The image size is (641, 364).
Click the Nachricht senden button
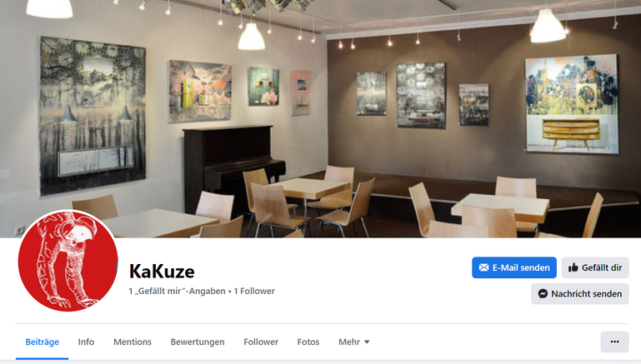coord(579,294)
